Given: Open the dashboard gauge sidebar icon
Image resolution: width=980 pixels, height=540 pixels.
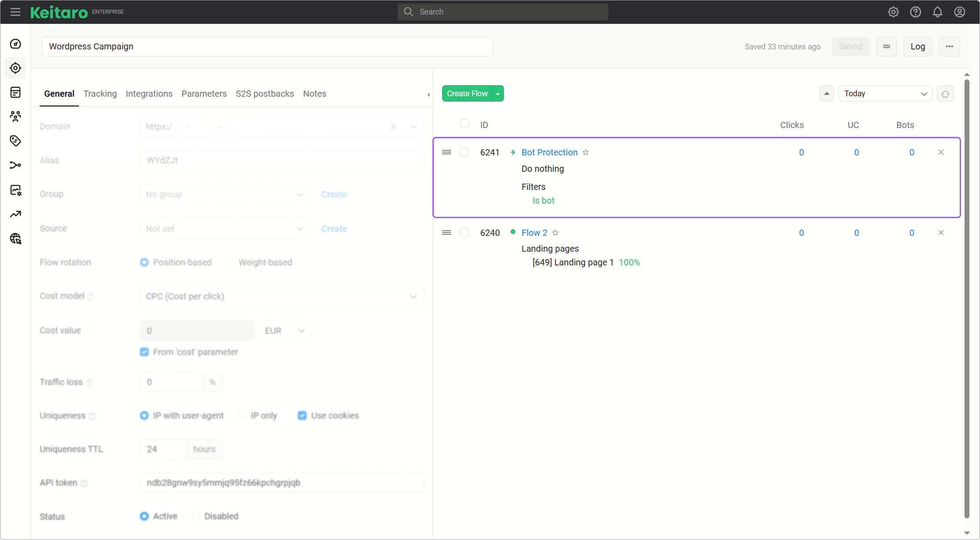Looking at the screenshot, I should 15,44.
